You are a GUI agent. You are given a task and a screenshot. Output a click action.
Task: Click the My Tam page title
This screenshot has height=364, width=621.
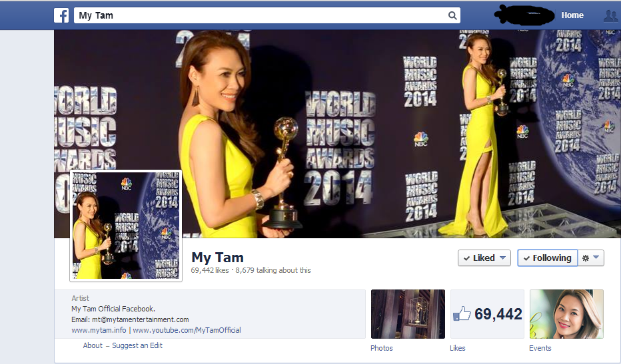coord(217,258)
